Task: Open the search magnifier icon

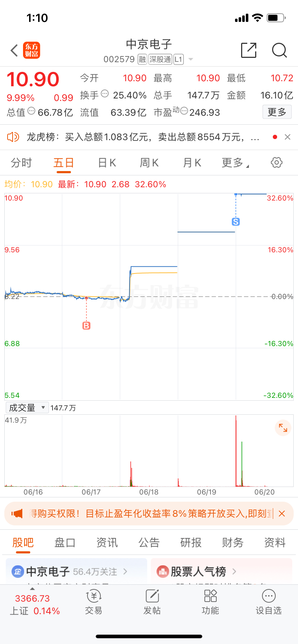Action: 279,50
